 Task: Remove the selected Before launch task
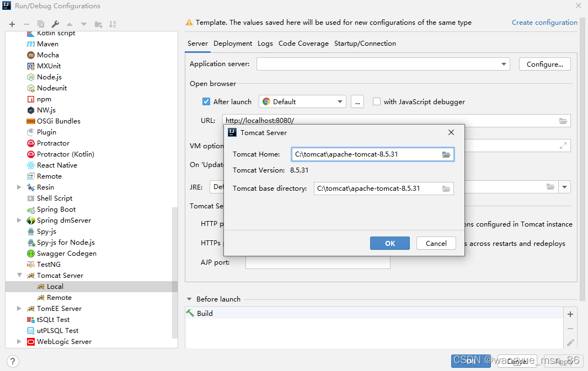570,329
